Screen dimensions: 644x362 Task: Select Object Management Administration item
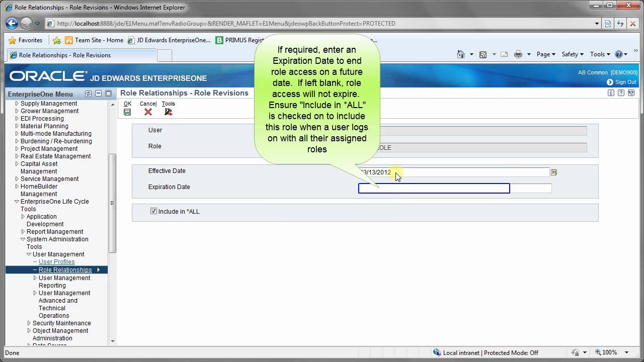(60, 334)
